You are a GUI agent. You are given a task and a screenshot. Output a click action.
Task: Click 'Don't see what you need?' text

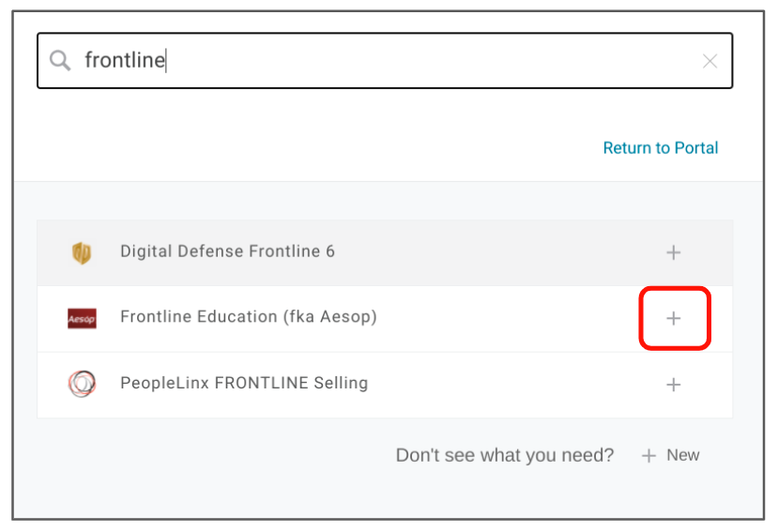tap(504, 456)
